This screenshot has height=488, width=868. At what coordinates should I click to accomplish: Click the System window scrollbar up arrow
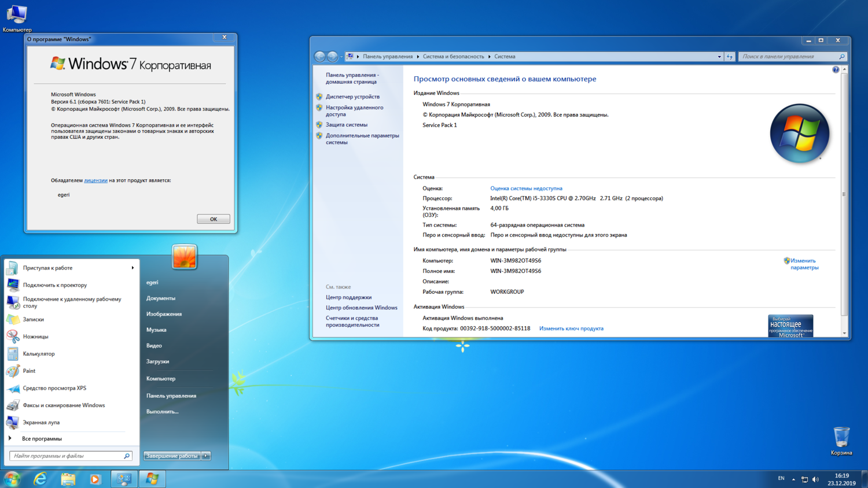(x=844, y=69)
